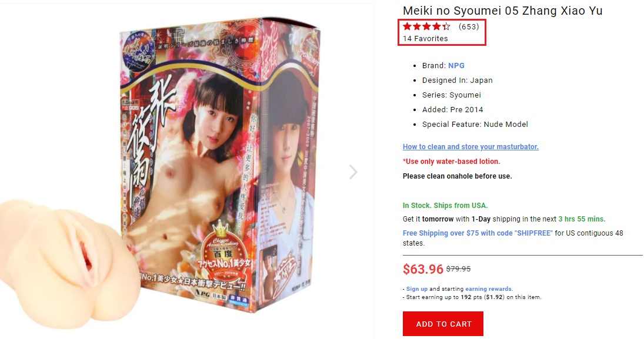Open the (653) reviews count
Image resolution: width=644 pixels, height=339 pixels.
[x=469, y=26]
